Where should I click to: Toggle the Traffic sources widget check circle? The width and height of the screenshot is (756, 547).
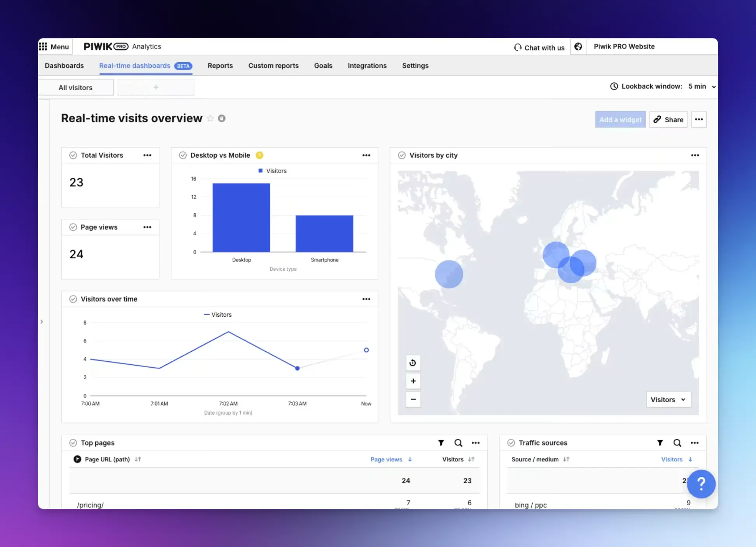click(x=511, y=443)
